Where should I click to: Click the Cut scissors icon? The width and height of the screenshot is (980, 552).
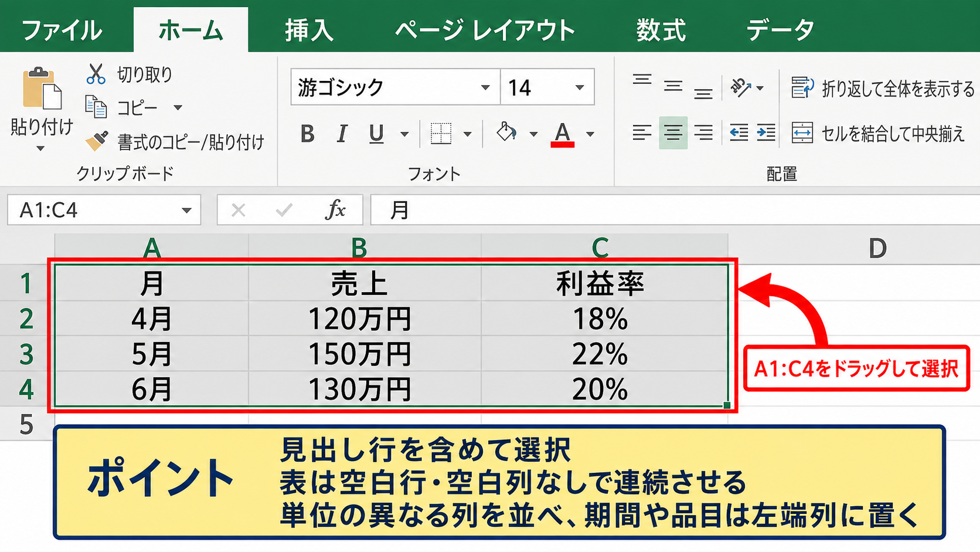(96, 74)
